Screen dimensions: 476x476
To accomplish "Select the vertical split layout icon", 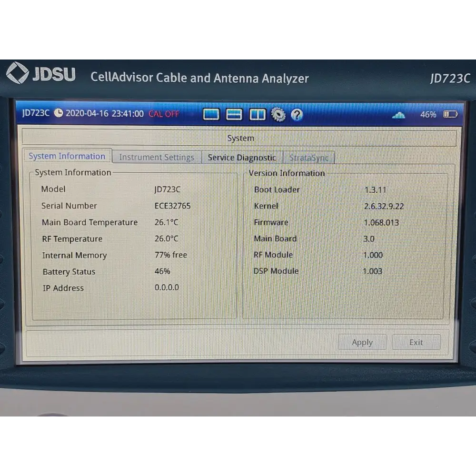I will [257, 114].
